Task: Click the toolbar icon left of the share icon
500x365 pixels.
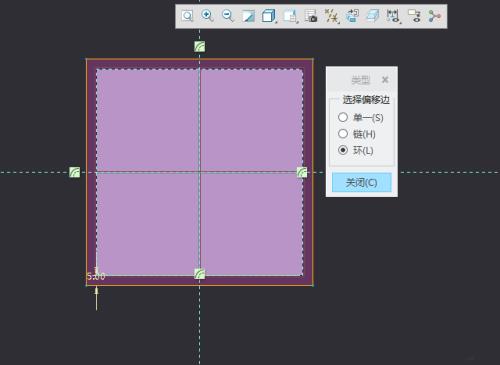Action: (414, 16)
